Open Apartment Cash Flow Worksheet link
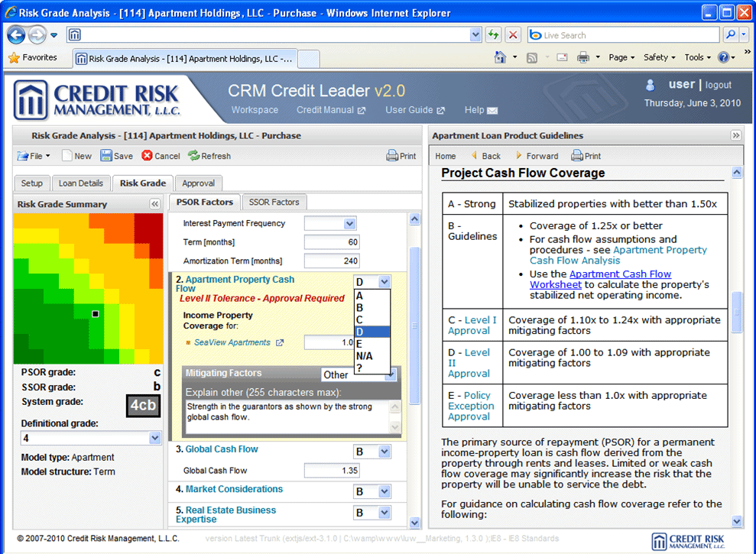 600,279
